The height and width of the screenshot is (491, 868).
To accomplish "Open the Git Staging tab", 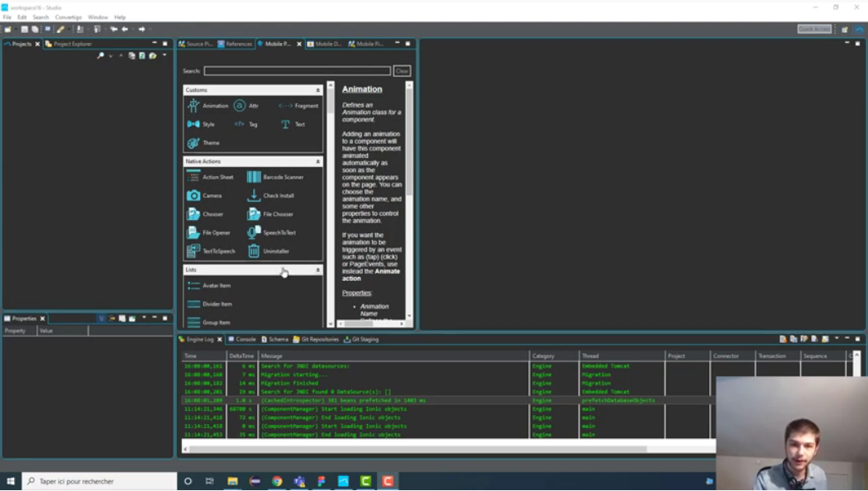I will (361, 340).
